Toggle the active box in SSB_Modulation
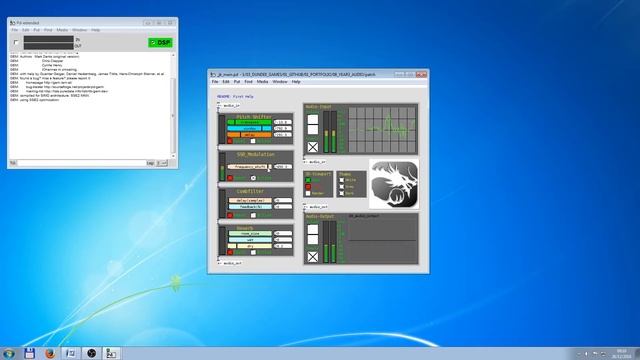Image resolution: width=640 pixels, height=360 pixels. 253,178
